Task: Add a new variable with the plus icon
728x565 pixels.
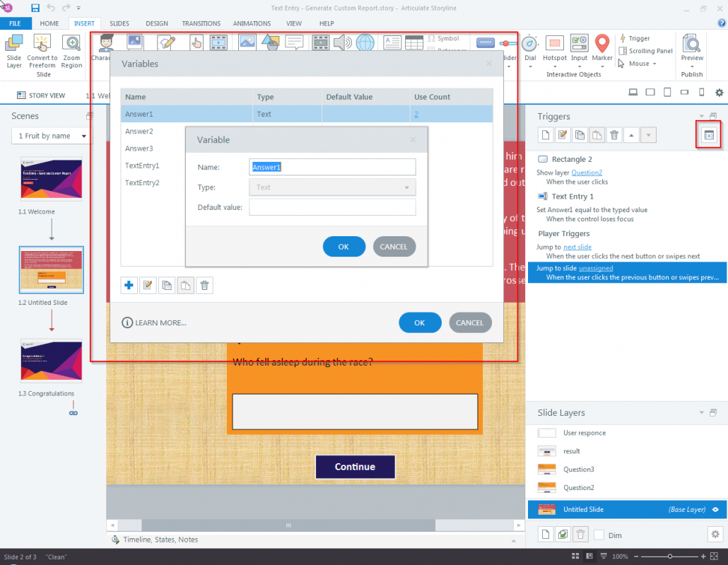Action: pyautogui.click(x=129, y=285)
